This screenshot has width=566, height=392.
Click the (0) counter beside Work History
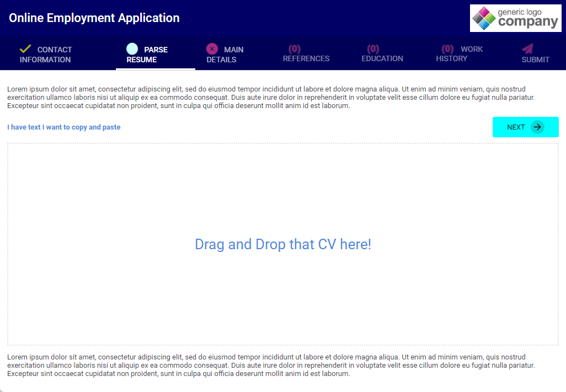pyautogui.click(x=447, y=49)
